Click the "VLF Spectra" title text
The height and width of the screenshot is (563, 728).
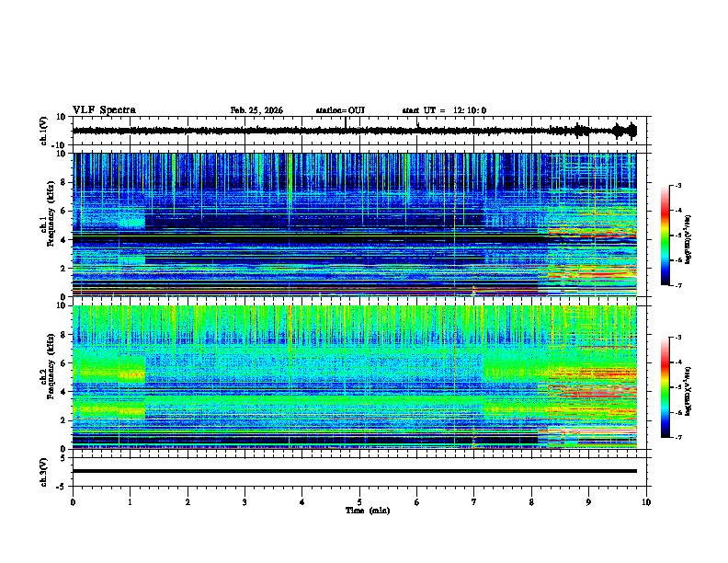click(x=104, y=110)
